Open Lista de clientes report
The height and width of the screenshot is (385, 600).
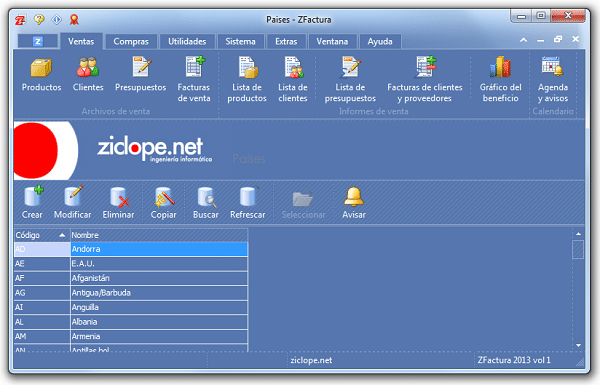pyautogui.click(x=293, y=67)
